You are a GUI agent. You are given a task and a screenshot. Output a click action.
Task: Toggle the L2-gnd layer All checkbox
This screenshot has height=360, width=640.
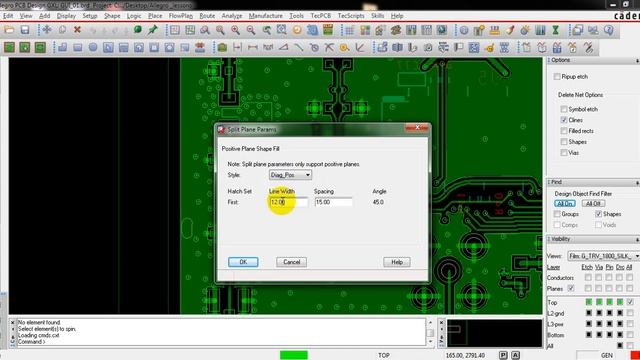pos(630,313)
